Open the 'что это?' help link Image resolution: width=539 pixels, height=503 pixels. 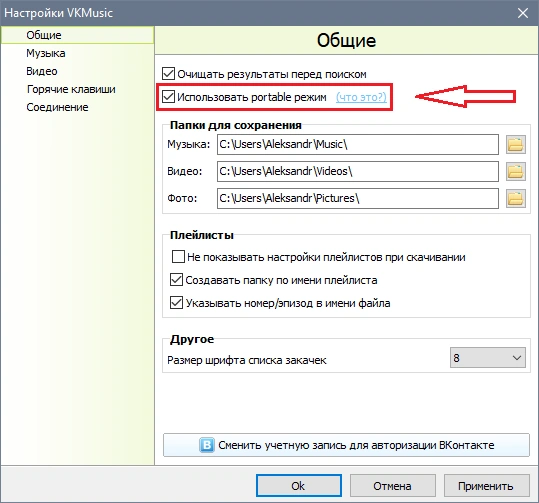[x=361, y=97]
